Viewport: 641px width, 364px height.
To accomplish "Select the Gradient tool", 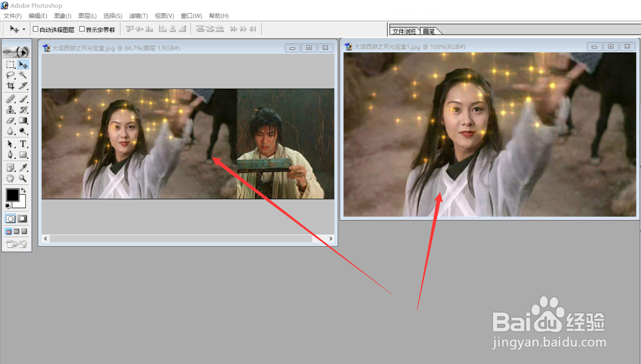I will [23, 121].
